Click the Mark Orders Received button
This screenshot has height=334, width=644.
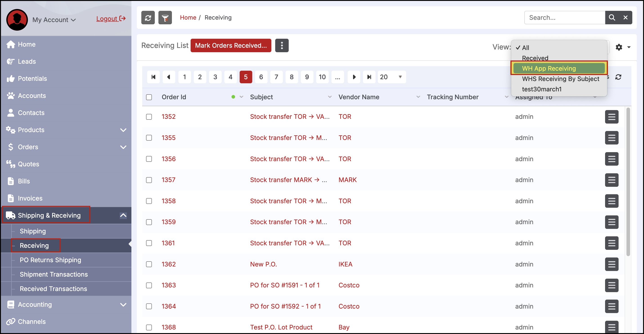pos(231,45)
